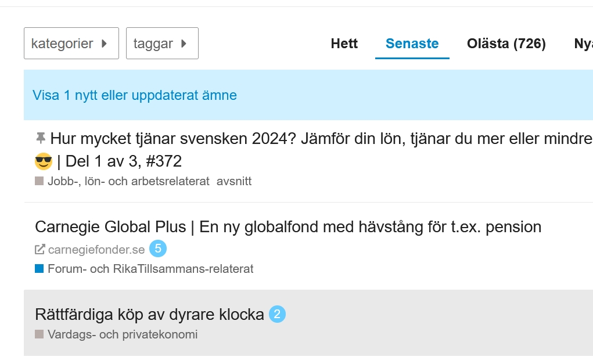Click the arrow icon in the taggar button
Viewport: 593px width, 364px height.
point(184,44)
